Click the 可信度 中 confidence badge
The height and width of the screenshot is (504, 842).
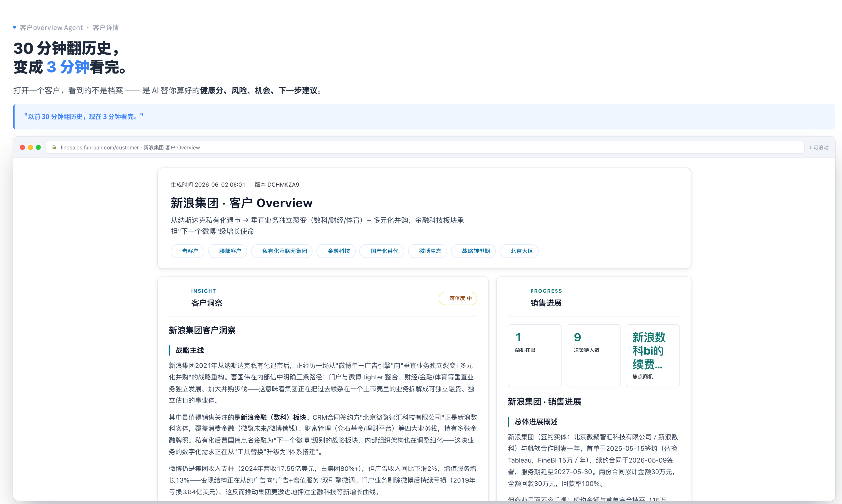point(458,299)
